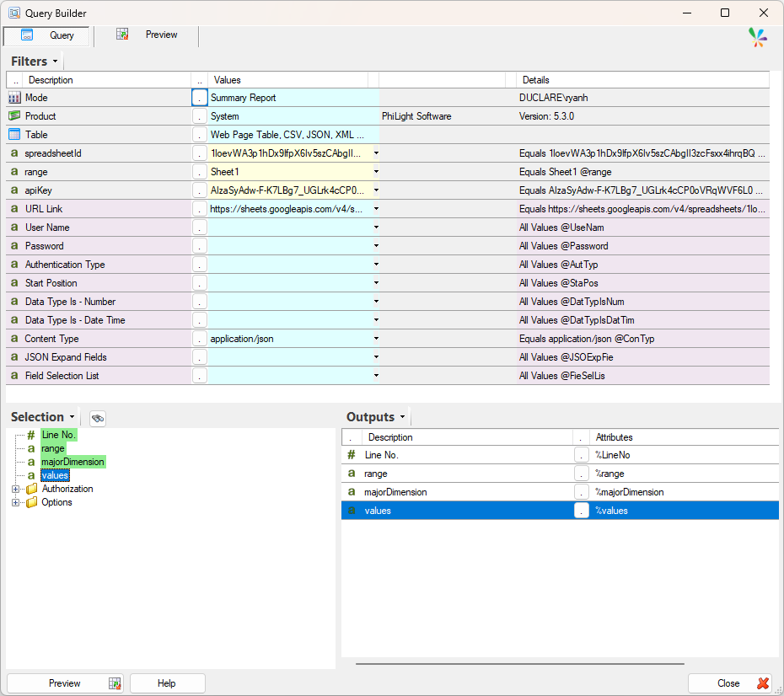Click the binoculars search icon beside Selection

[98, 418]
